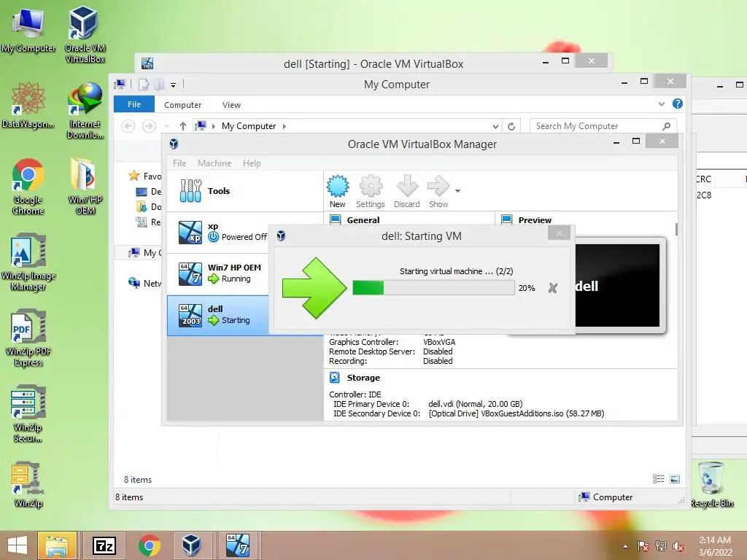Click the Preview section header icon
This screenshot has height=560, width=747.
[x=507, y=219]
